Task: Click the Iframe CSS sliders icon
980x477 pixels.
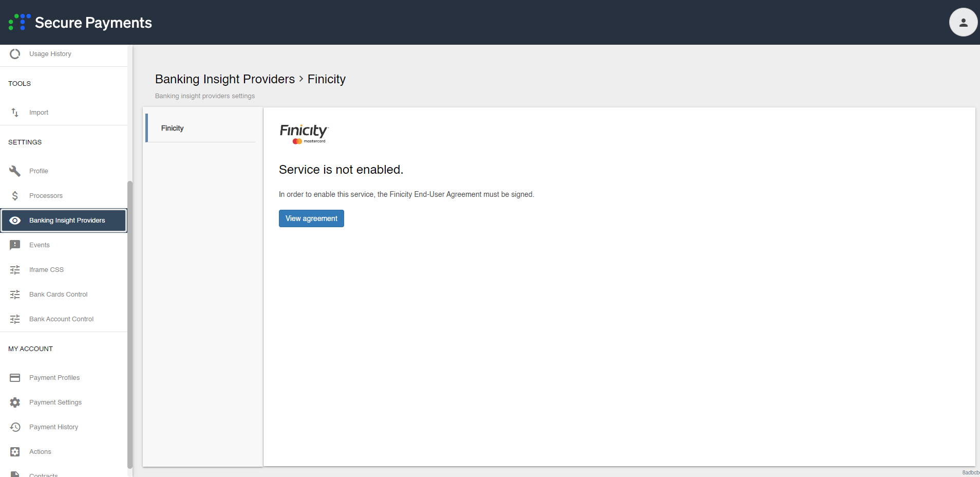Action: click(x=15, y=270)
